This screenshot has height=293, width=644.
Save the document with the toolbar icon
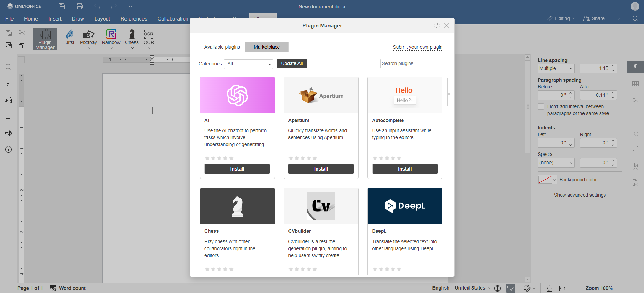point(62,6)
